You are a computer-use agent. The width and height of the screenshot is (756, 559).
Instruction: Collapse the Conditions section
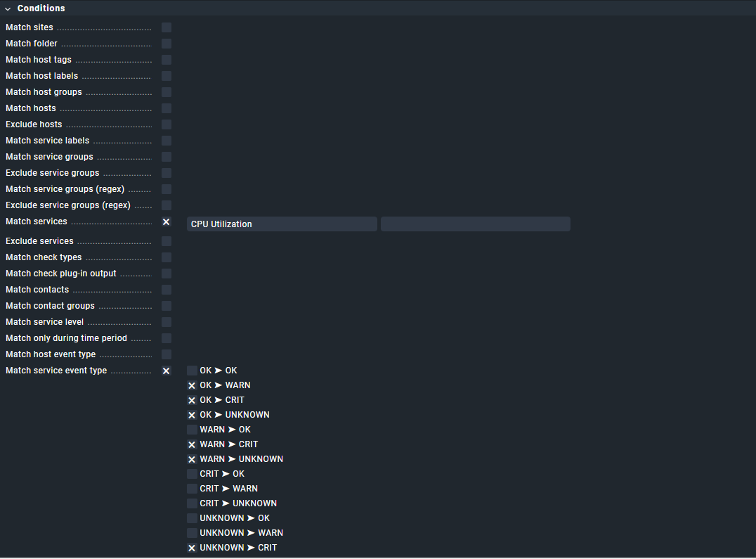8,8
